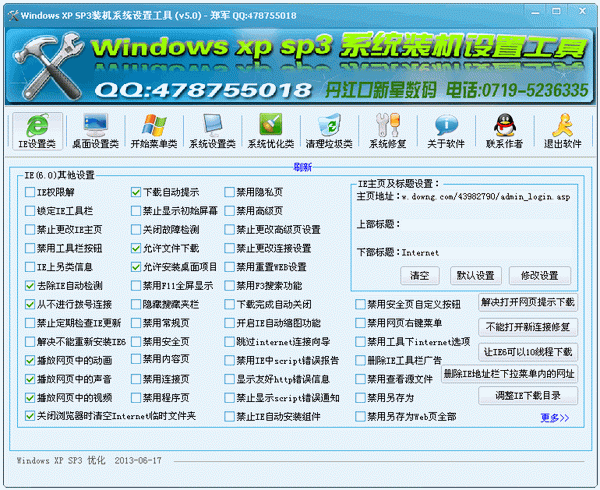Click the 默认设置 button
This screenshot has width=600, height=490.
coord(476,275)
